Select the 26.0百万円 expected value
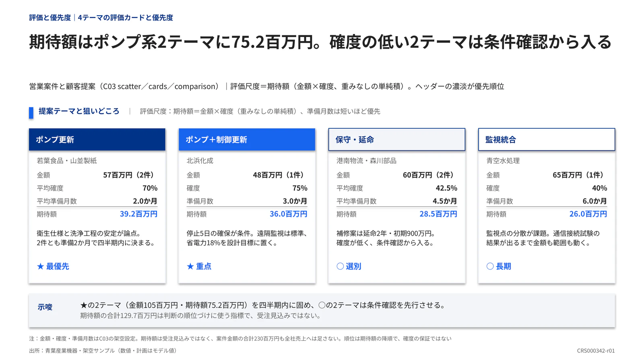The height and width of the screenshot is (362, 644). pyautogui.click(x=588, y=214)
